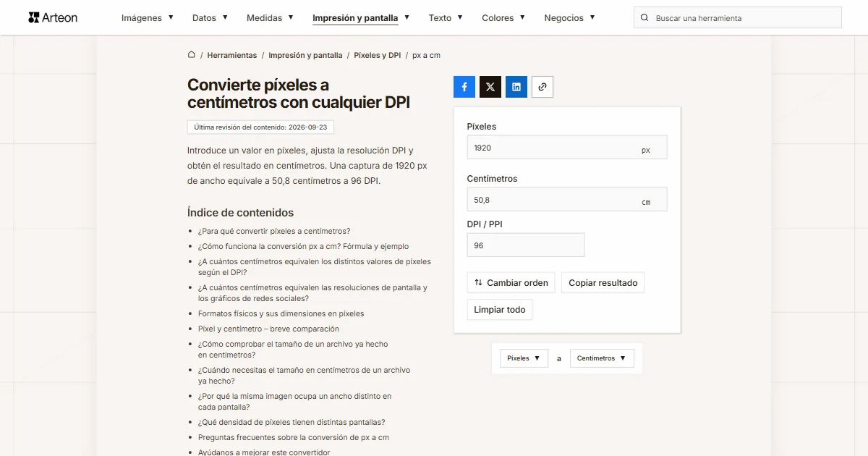Go to ¿Qué densidad de píxeles tienen distintas pantallas?

292,422
